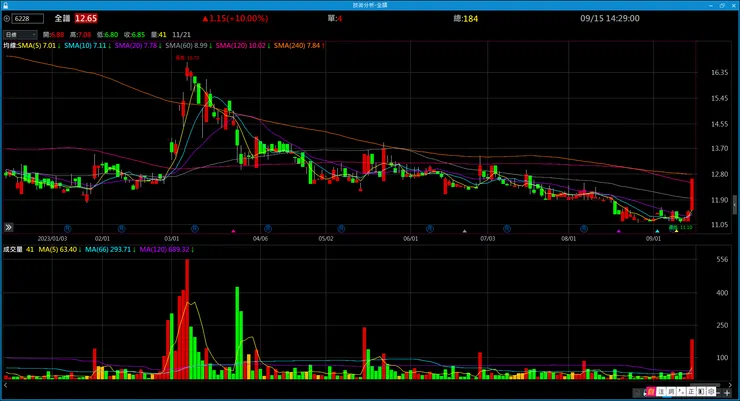Click the SMA(5) 7.01 moving average label
Screen dimensions: 740x401
(x=37, y=45)
